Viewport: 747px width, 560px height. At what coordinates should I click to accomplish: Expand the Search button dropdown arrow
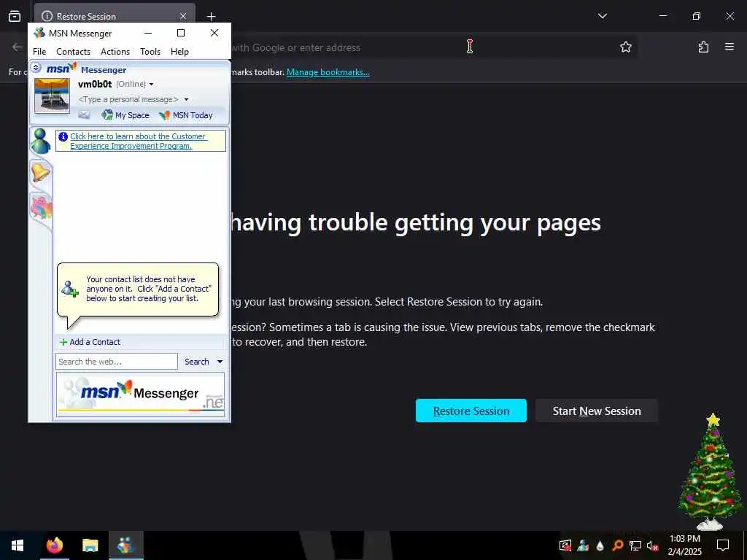coord(220,362)
